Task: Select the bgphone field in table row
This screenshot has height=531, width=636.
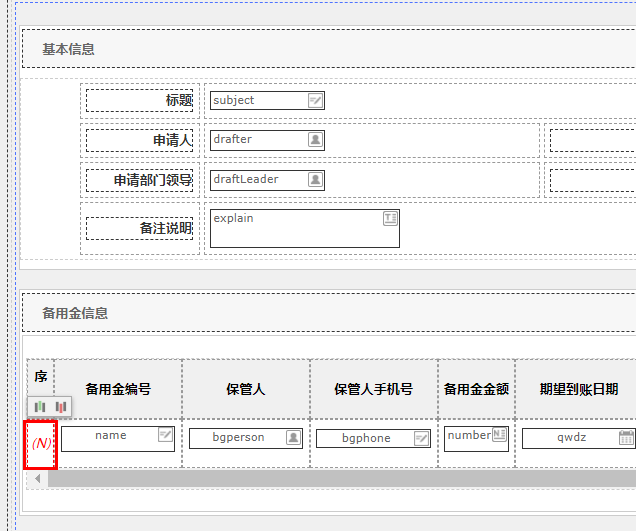Action: tap(373, 439)
